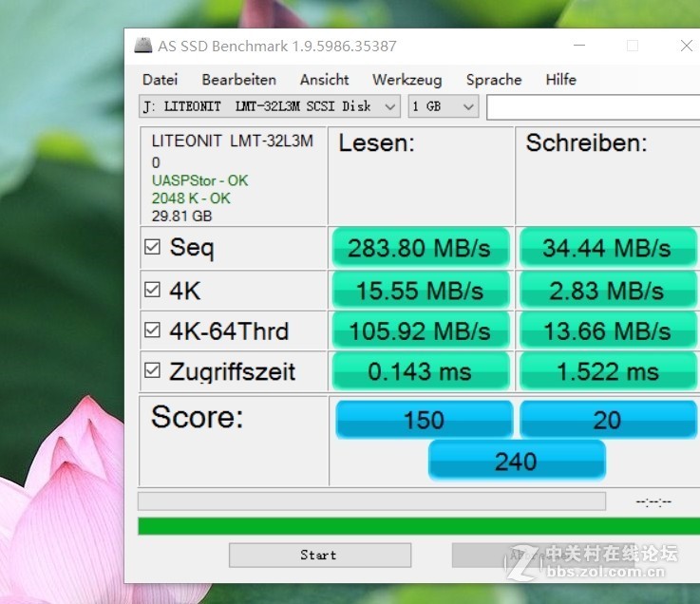Screen dimensions: 700x604
Task: Open the Hilfe menu
Action: click(x=560, y=80)
